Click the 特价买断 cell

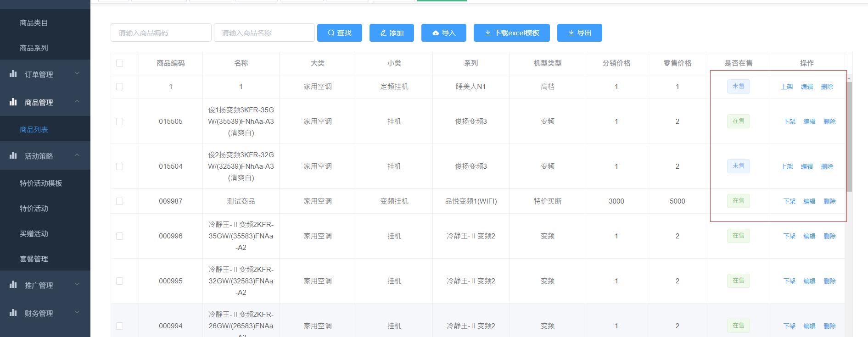(x=548, y=201)
